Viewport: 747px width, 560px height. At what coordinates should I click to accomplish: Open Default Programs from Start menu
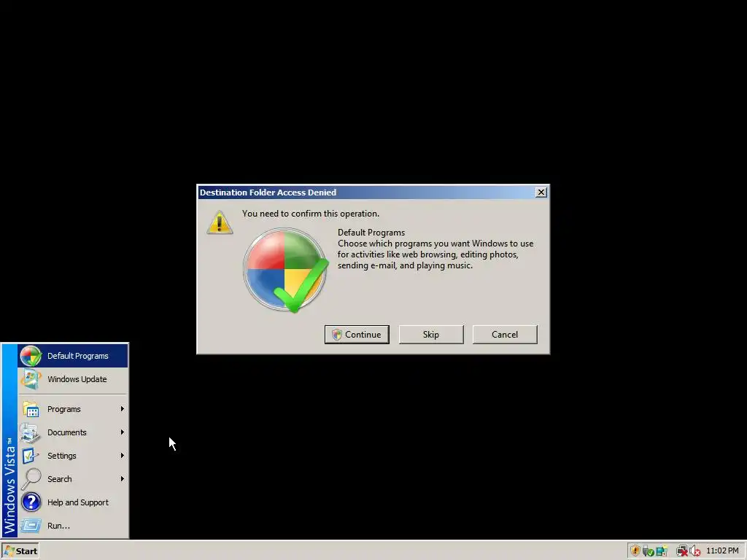click(73, 356)
